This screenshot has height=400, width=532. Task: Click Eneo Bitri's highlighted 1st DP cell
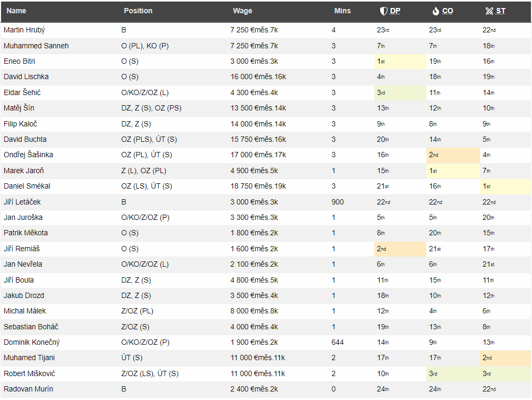400,62
